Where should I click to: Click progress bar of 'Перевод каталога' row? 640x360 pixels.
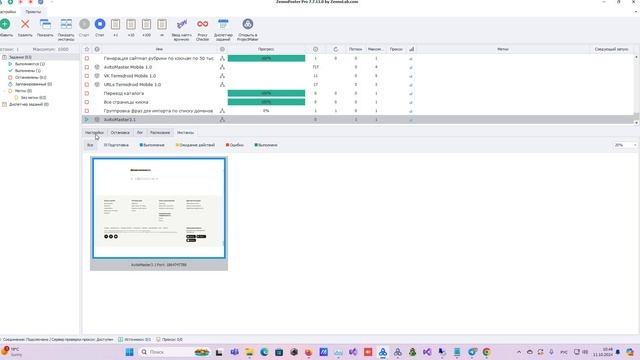[x=266, y=93]
